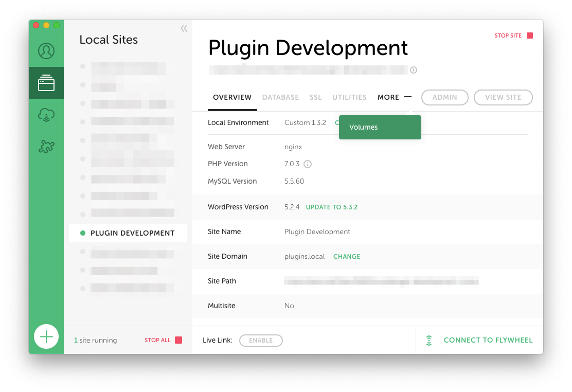Screen dimensions: 572x392
Task: Open the user account avatar icon
Action: [x=46, y=51]
